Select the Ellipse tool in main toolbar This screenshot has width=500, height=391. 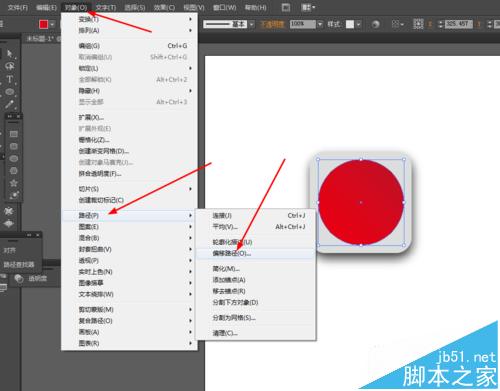click(x=10, y=92)
